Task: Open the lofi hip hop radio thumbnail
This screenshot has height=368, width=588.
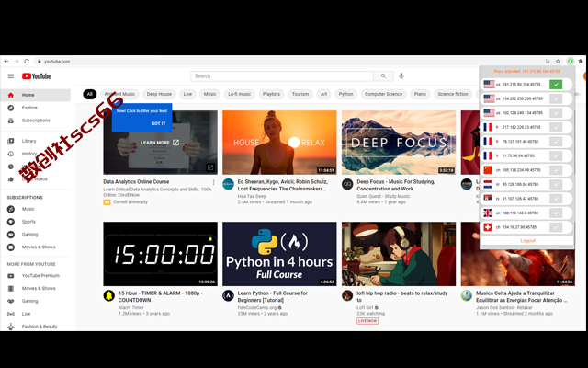Action: [399, 254]
